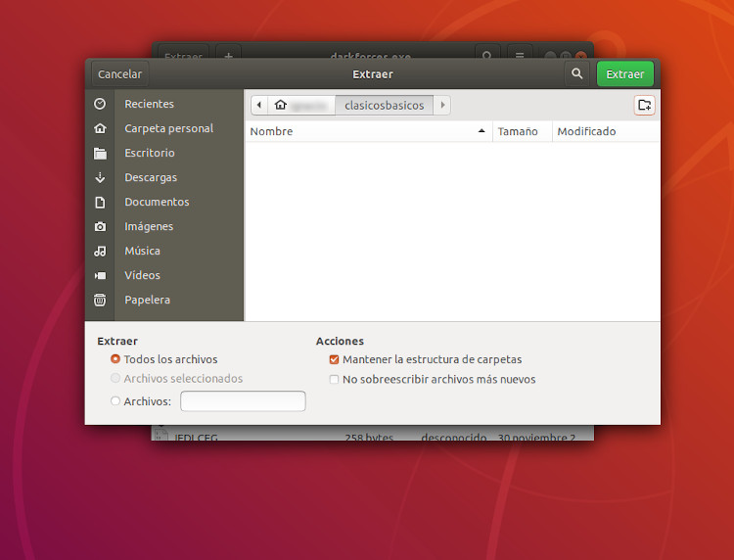Enable No sobreescribir archivos más nuevos
734x560 pixels.
pos(334,379)
